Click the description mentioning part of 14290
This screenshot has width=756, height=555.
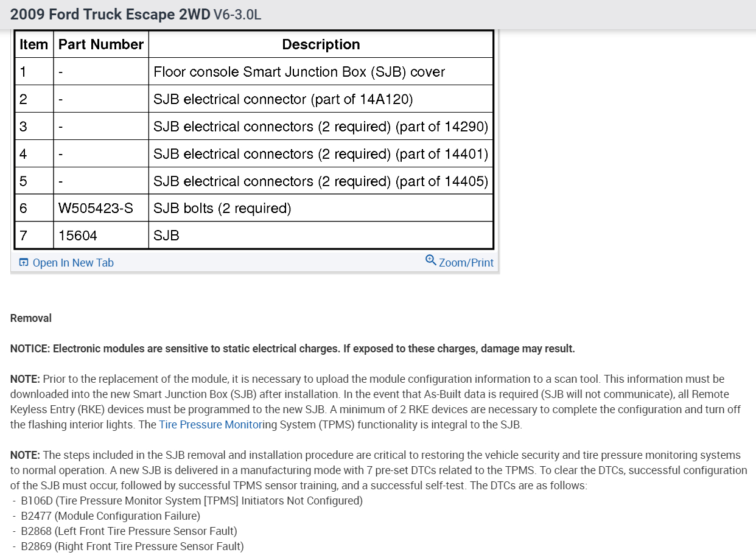coord(321,127)
